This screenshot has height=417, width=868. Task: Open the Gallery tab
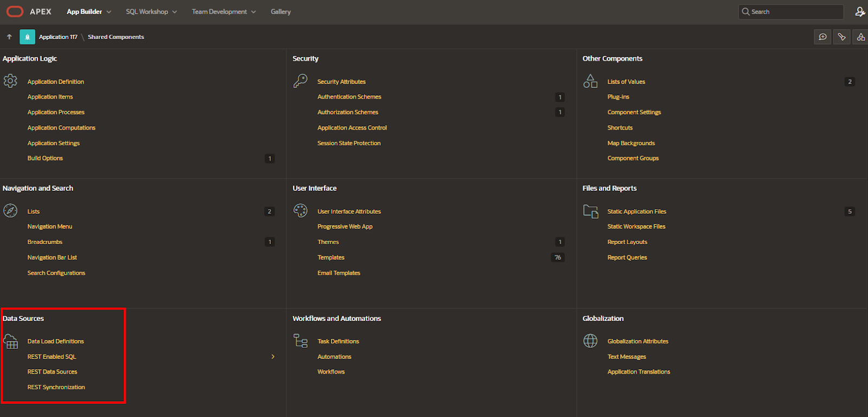click(x=280, y=11)
